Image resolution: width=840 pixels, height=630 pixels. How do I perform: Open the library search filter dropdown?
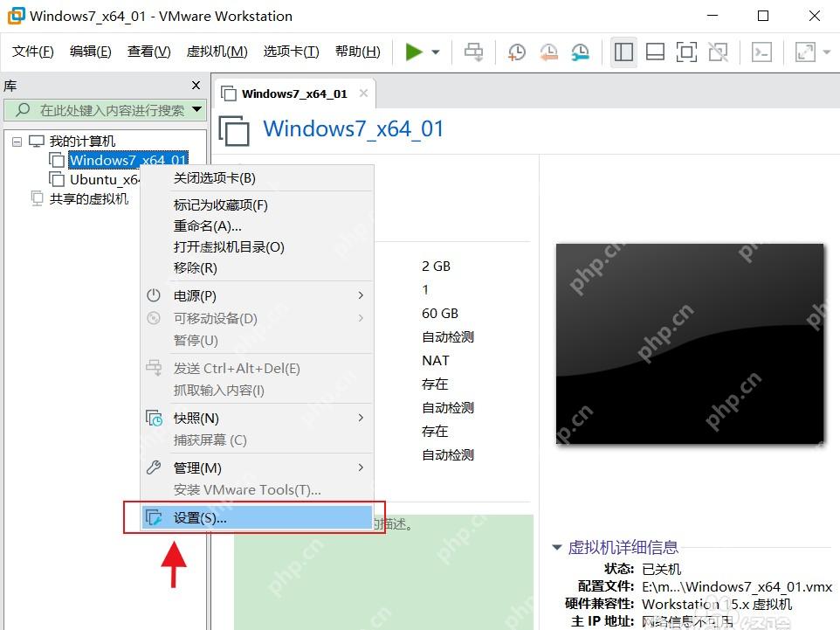[x=197, y=109]
